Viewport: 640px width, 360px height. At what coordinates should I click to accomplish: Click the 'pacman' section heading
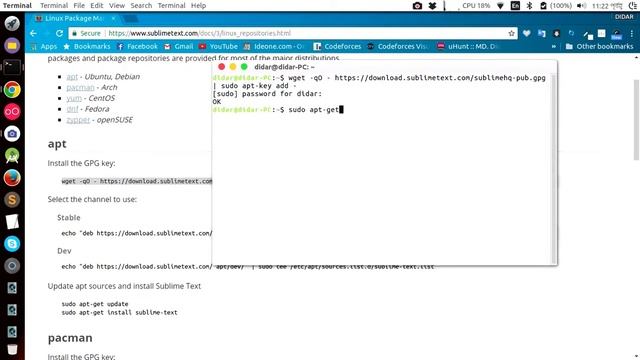pyautogui.click(x=70, y=338)
